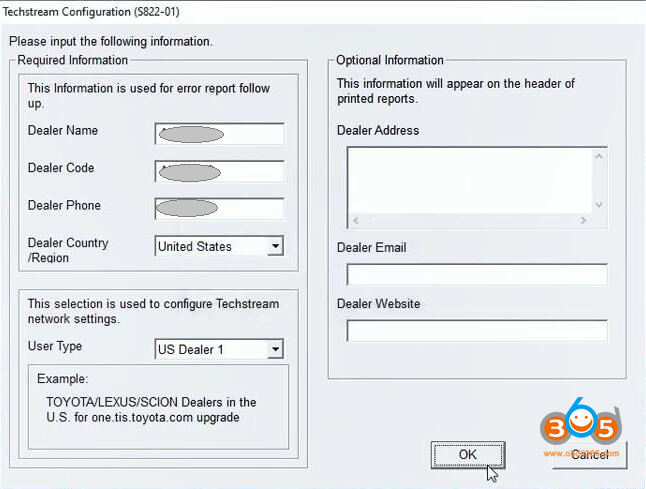Focus the Dealer Code text box
Image resolution: width=646 pixels, height=489 pixels.
click(219, 171)
